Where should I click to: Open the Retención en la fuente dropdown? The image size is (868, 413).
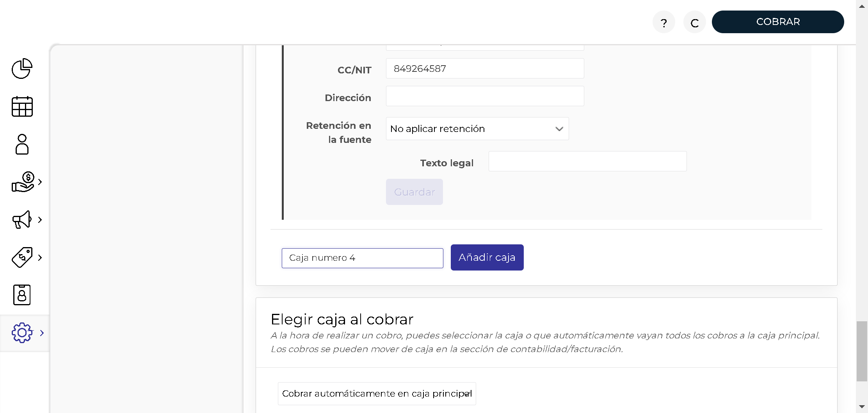pos(477,128)
